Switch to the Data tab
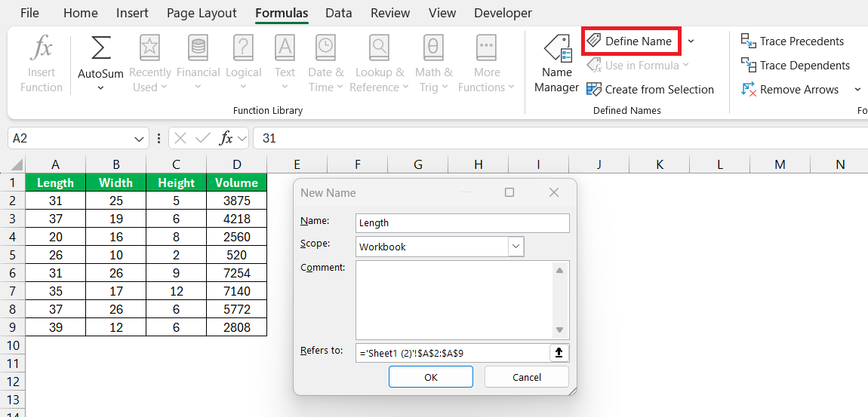868x417 pixels. point(339,14)
